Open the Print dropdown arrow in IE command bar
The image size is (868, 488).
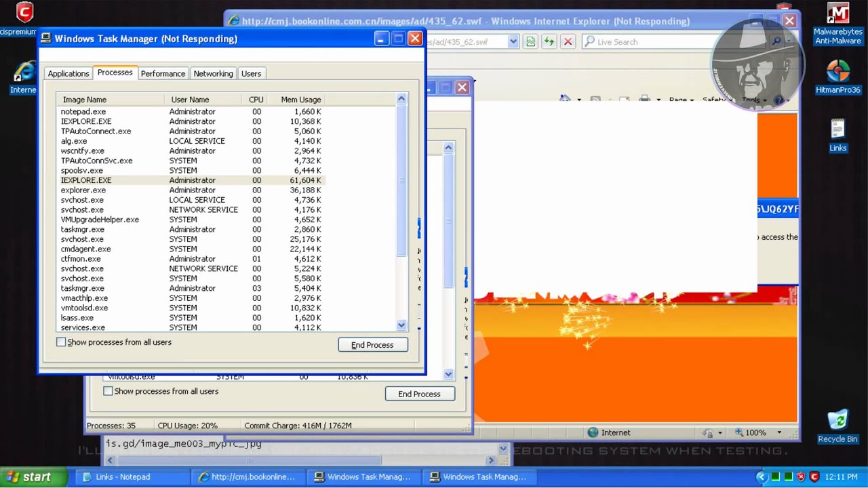click(x=658, y=100)
